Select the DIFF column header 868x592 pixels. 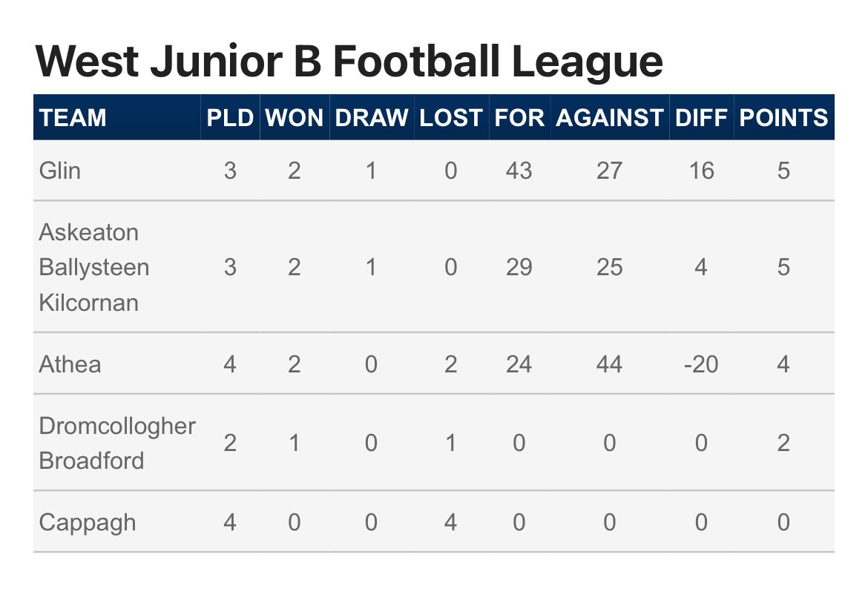(x=701, y=118)
